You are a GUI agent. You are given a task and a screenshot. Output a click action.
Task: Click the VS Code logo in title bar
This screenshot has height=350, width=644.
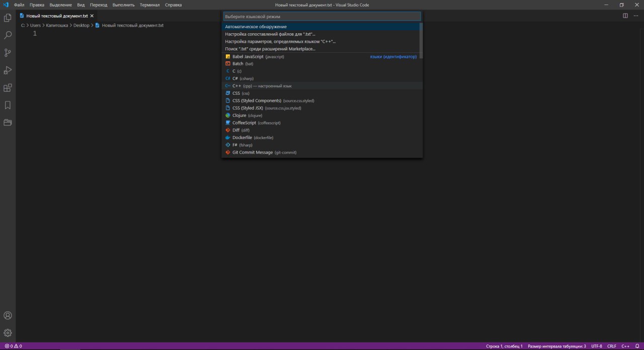pos(6,5)
